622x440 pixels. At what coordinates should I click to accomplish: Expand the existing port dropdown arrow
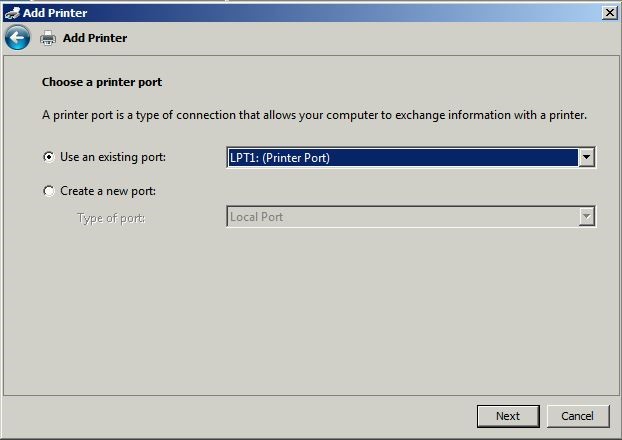(586, 158)
